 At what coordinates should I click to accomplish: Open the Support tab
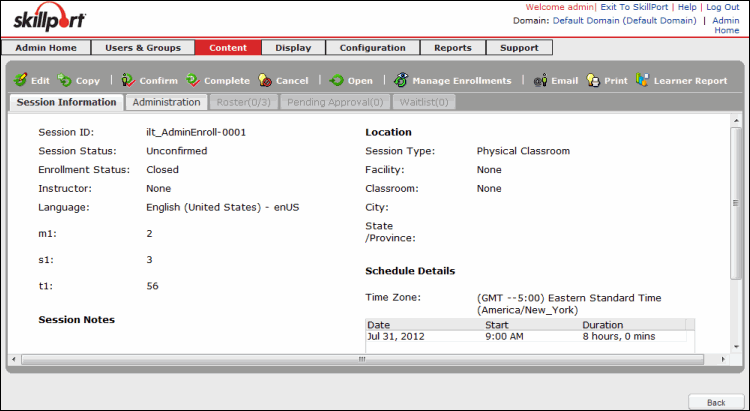click(519, 48)
